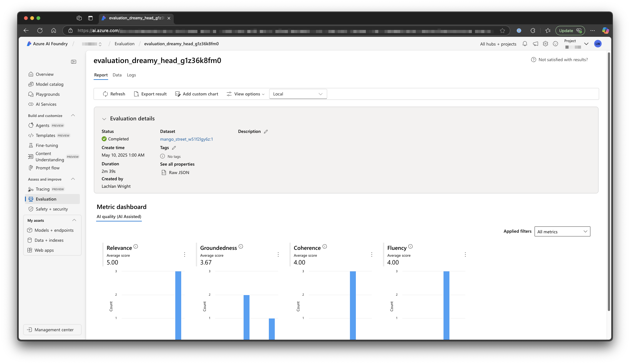Click the Tags edit pencil icon

[x=174, y=148]
